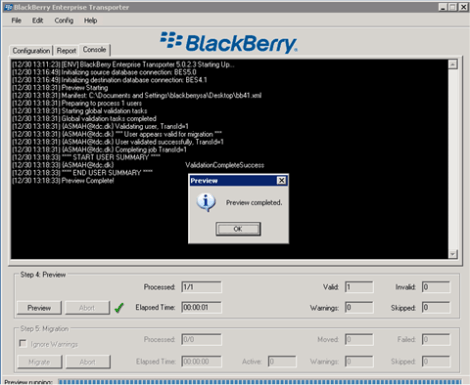Viewport: 470px width, 385px height.
Task: Click the Abort button in Step 4
Action: [x=87, y=308]
